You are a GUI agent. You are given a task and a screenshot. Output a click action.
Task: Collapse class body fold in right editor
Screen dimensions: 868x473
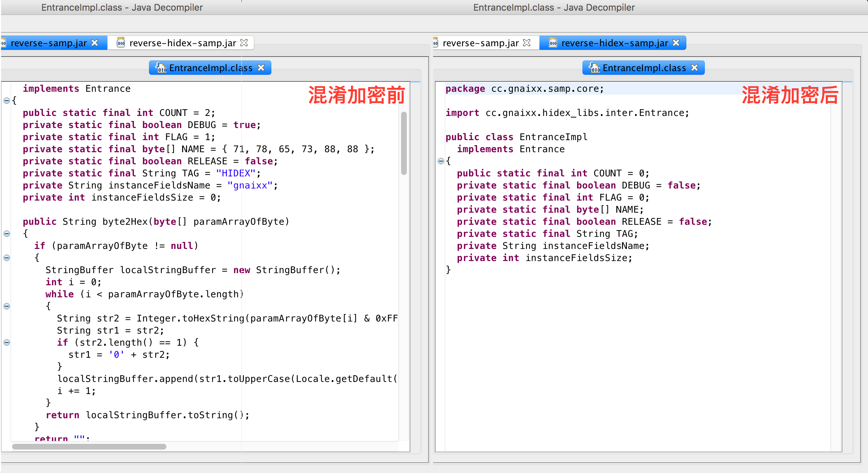click(441, 161)
